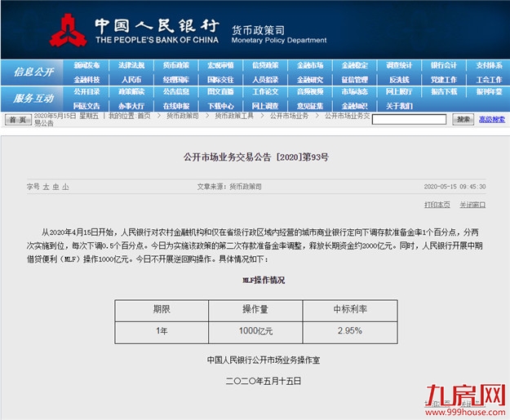Click the 1年 term table cell

click(x=162, y=331)
